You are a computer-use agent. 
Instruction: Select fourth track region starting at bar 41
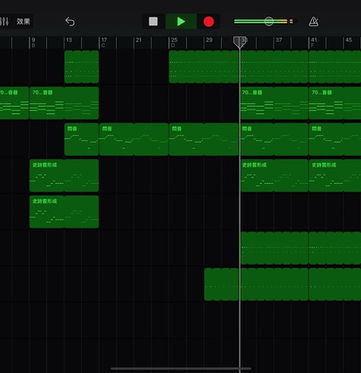click(335, 176)
